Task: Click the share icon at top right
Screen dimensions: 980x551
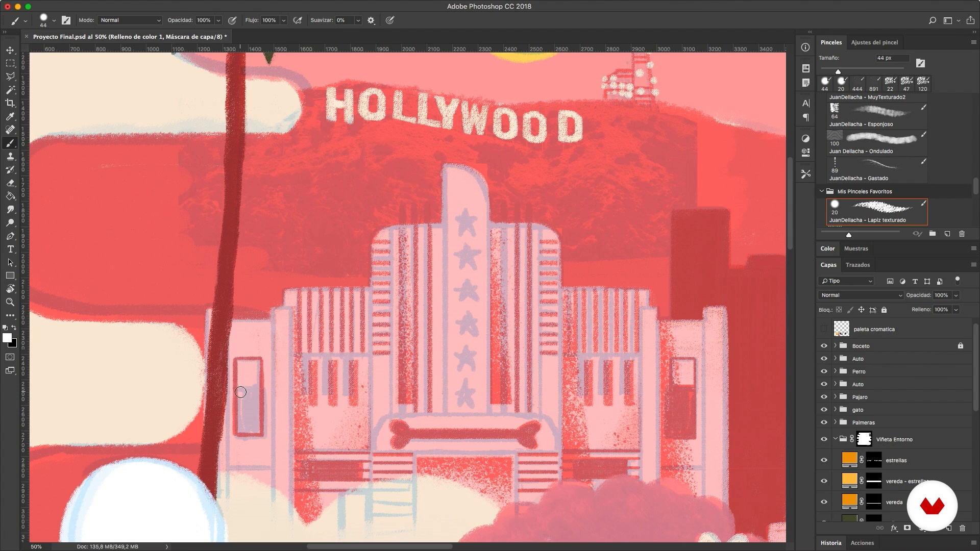Action: [x=970, y=20]
